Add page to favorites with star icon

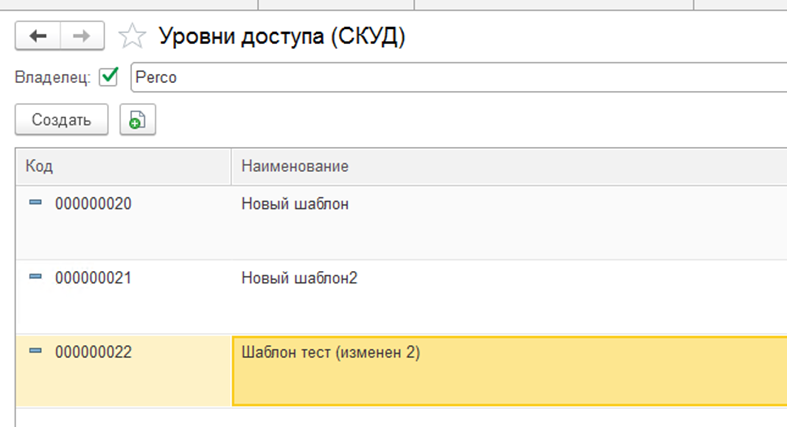point(130,37)
